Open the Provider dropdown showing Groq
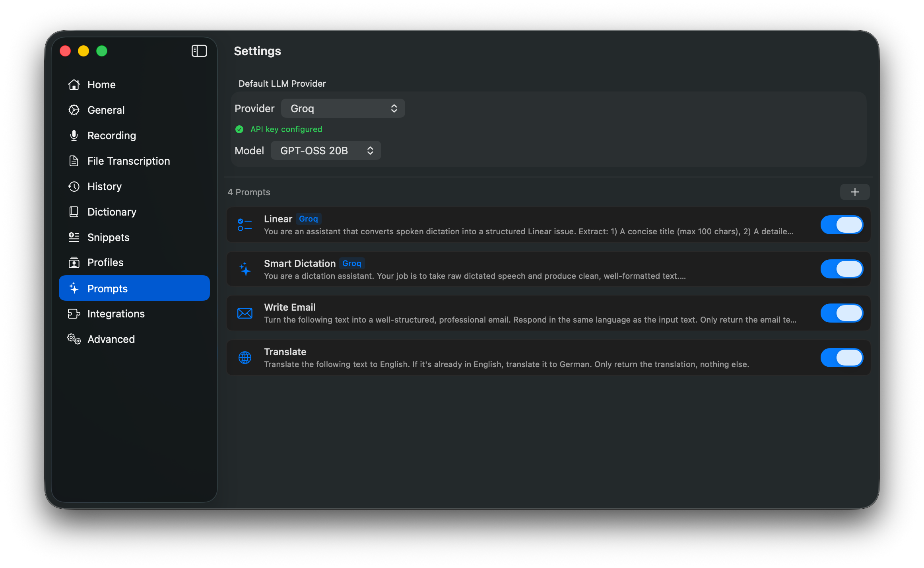This screenshot has height=568, width=924. coord(343,109)
